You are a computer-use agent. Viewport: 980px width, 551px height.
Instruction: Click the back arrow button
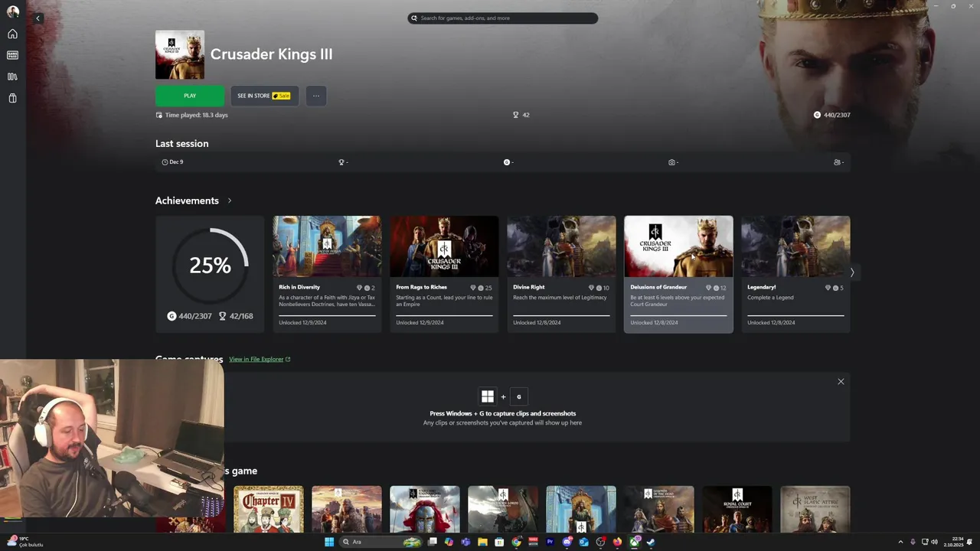point(38,18)
